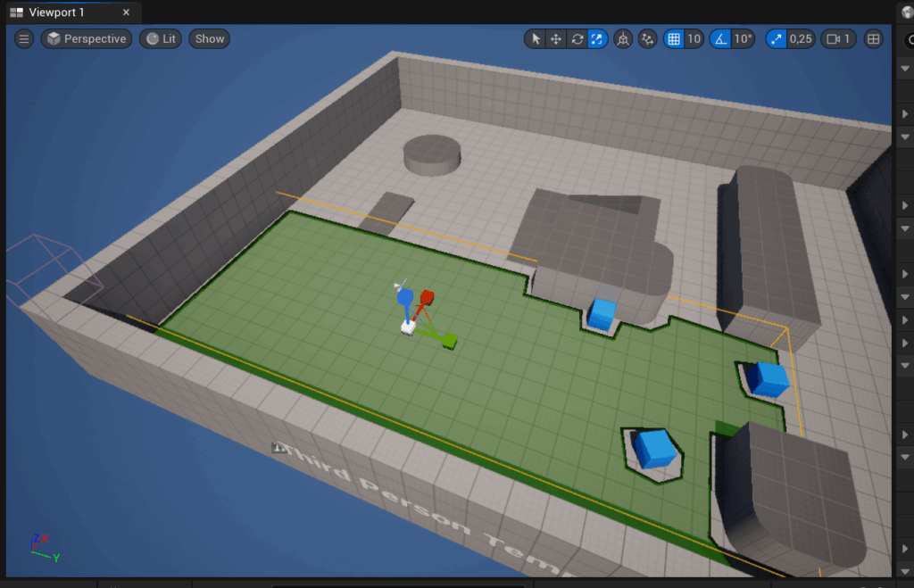The width and height of the screenshot is (914, 588).
Task: Select the small ramp near the cylinder
Action: pyautogui.click(x=386, y=213)
